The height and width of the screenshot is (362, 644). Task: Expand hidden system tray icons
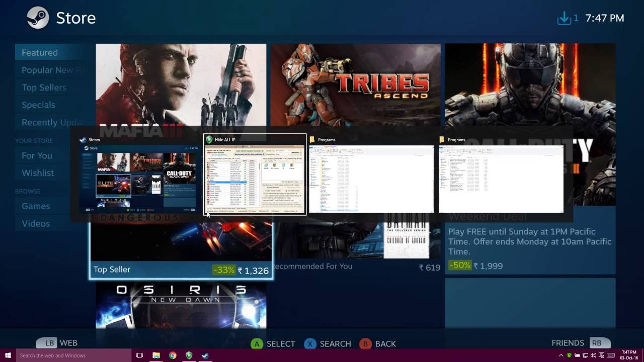tap(561, 355)
